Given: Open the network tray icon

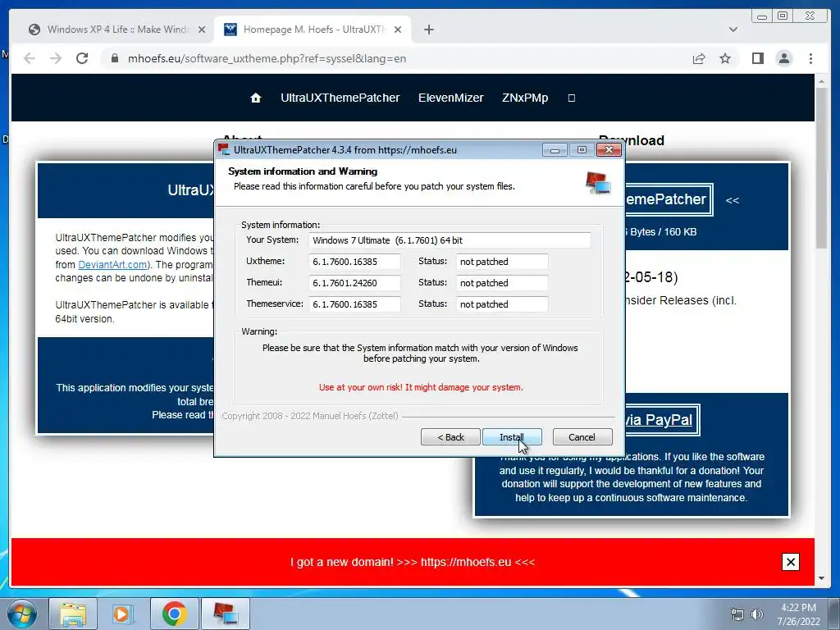Looking at the screenshot, I should 737,614.
